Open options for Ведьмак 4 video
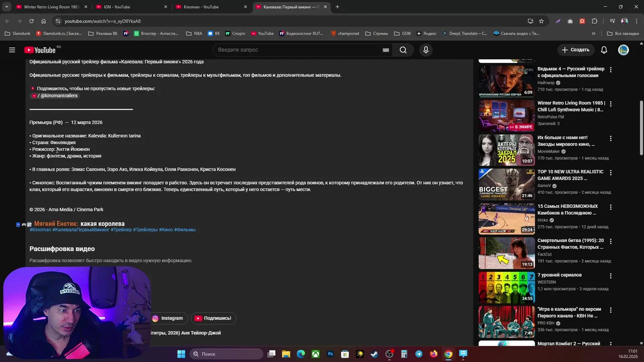This screenshot has height=362, width=644. (611, 70)
